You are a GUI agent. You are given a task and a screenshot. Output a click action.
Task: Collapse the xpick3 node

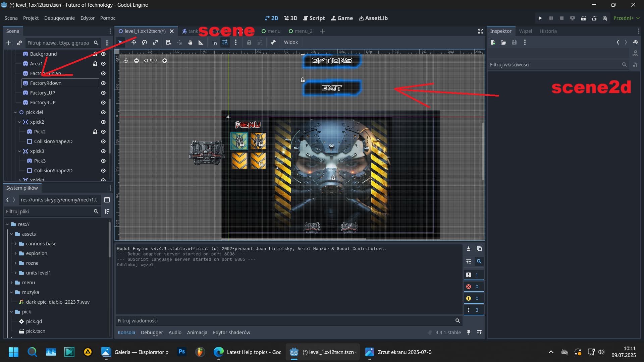tap(19, 151)
